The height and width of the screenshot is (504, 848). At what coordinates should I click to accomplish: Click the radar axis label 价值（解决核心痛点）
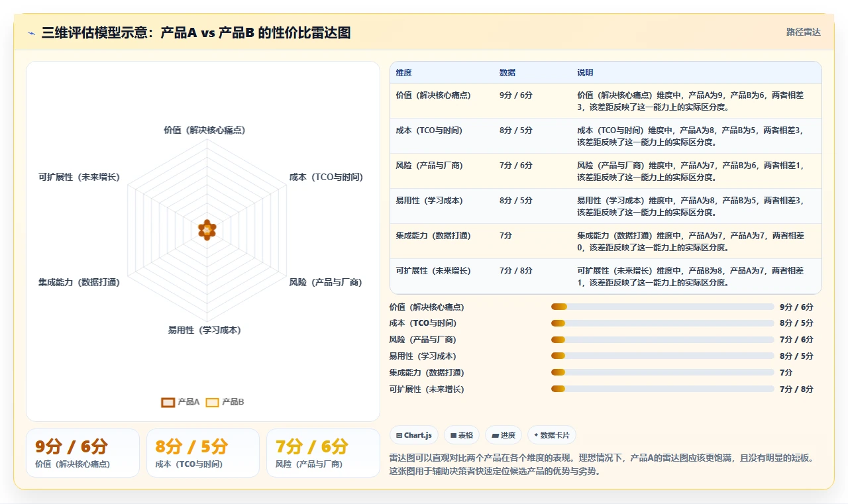click(205, 130)
